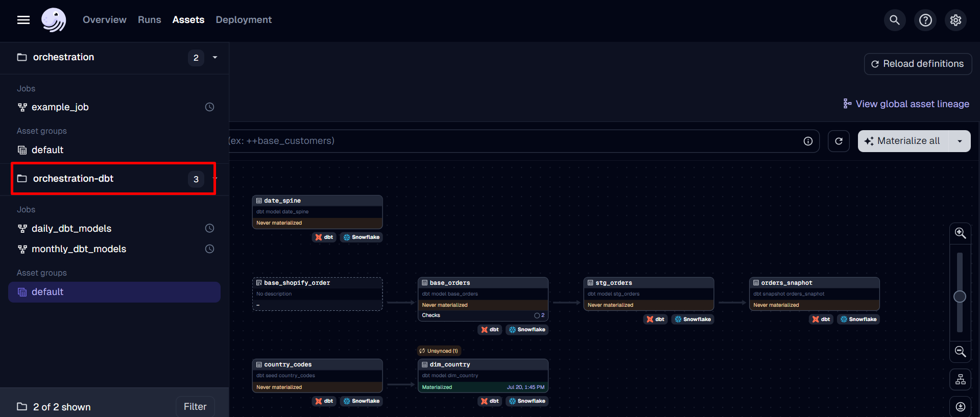Image resolution: width=980 pixels, height=417 pixels.
Task: Click schedule clock icon for daily_dbt_models
Action: [209, 229]
